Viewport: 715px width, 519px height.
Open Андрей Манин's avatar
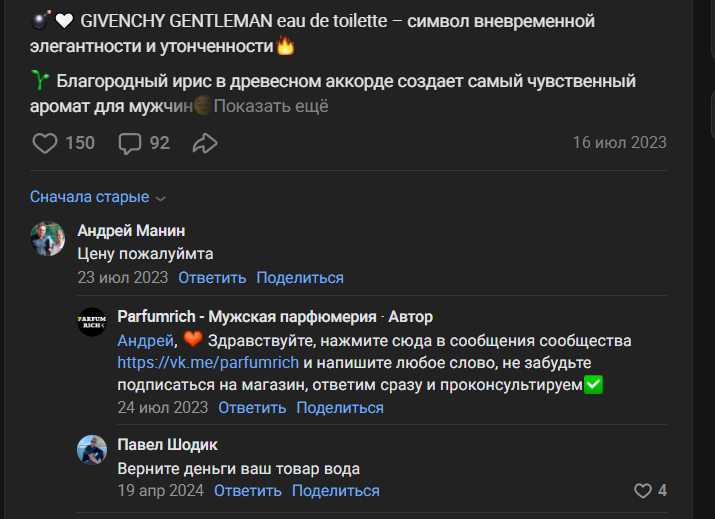coord(47,238)
